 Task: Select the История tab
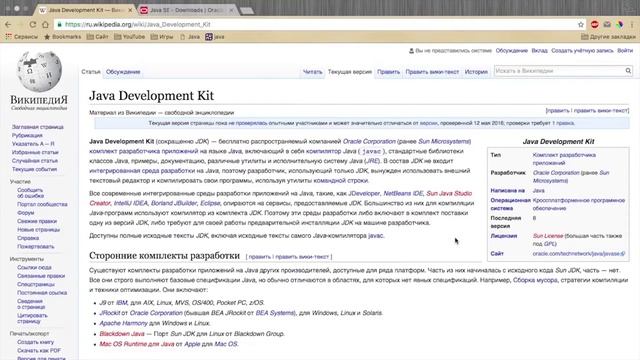[476, 72]
